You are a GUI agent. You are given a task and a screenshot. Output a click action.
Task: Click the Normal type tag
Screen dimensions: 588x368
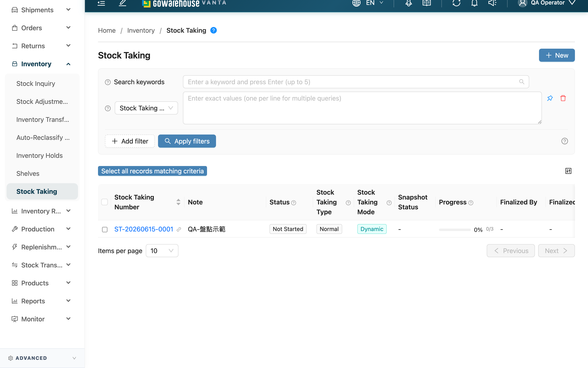click(x=329, y=229)
